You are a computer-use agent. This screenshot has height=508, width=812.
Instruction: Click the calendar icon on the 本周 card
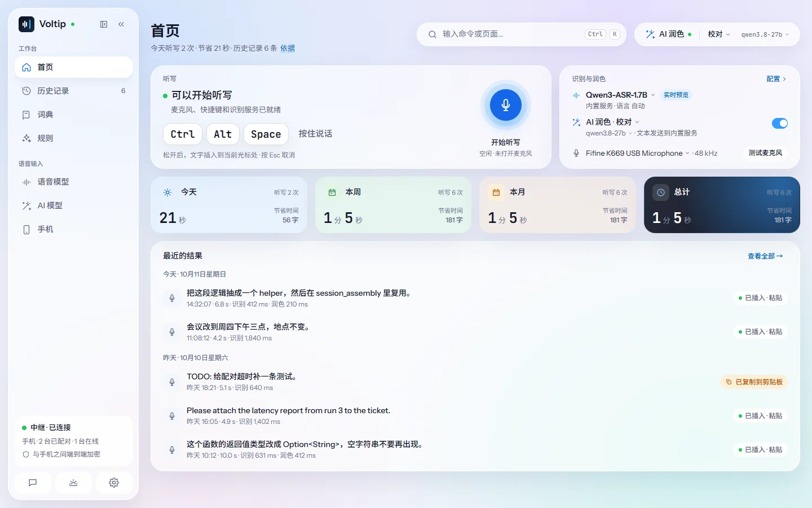tap(332, 192)
